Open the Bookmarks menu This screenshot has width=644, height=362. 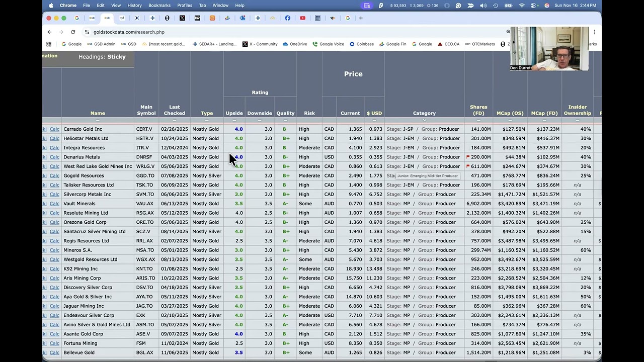pyautogui.click(x=159, y=6)
